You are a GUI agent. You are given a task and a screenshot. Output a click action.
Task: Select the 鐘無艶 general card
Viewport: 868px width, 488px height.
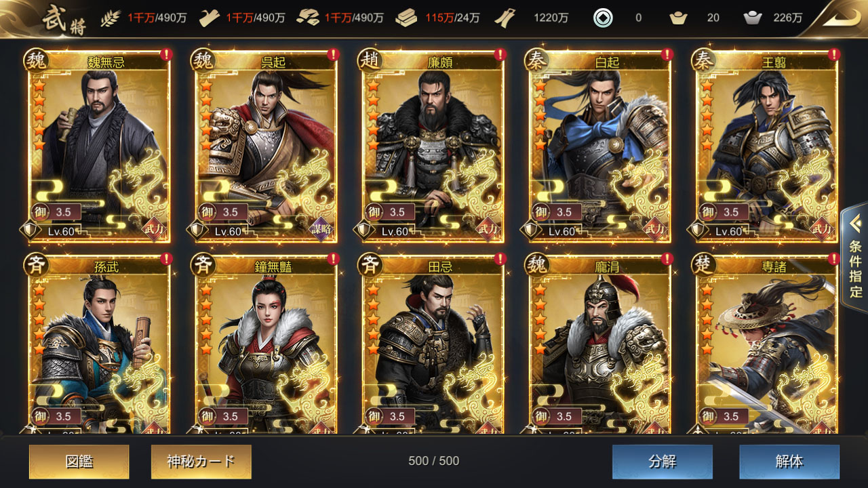pos(266,346)
